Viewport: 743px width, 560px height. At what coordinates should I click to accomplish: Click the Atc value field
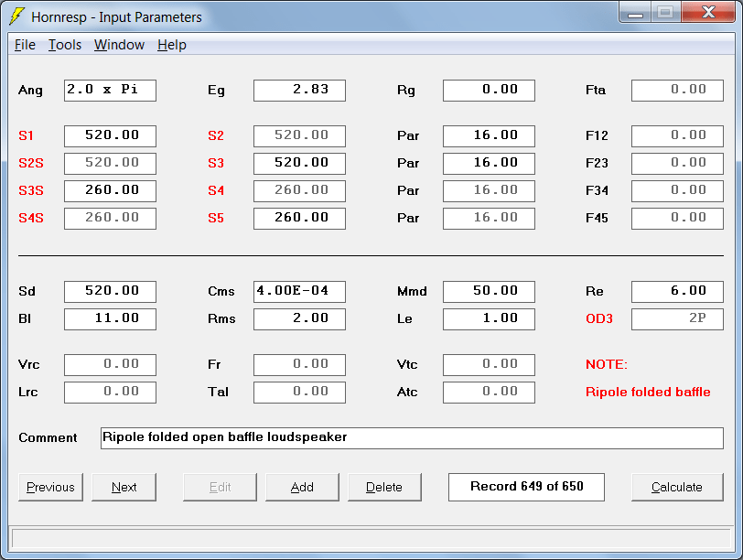(x=489, y=393)
